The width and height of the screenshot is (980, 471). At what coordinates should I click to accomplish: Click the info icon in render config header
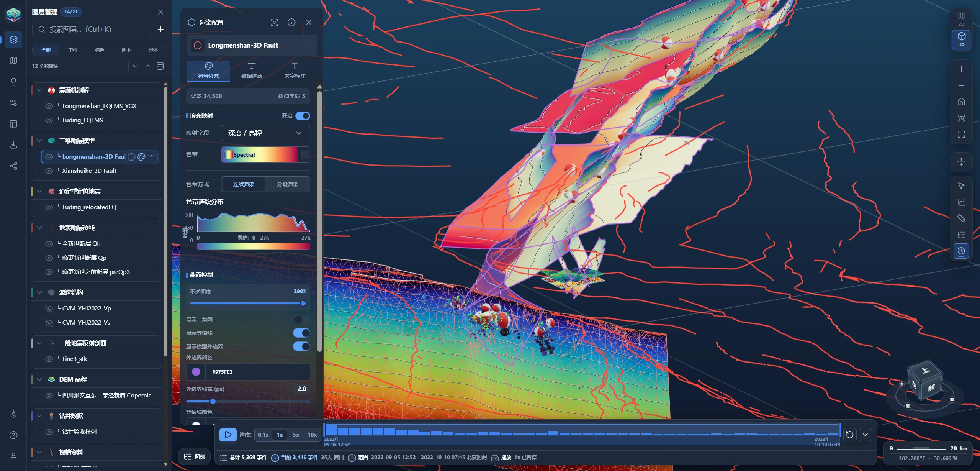(291, 22)
